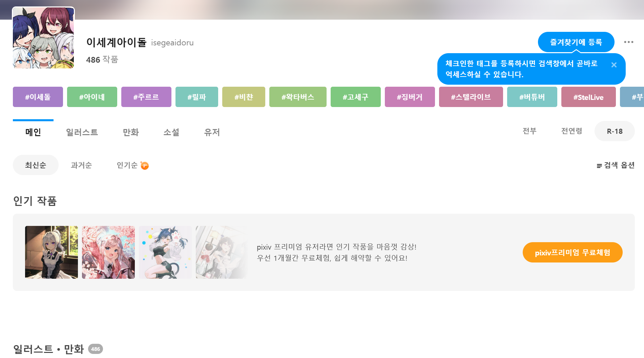Click the 이세계아이돌 tag cover image
Image resolution: width=644 pixels, height=358 pixels.
point(43,38)
